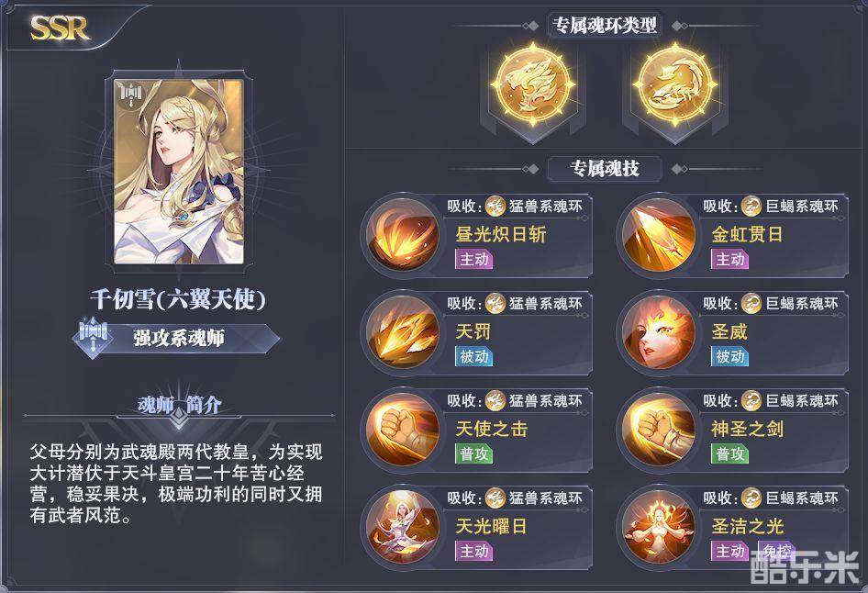This screenshot has width=868, height=593.
Task: Click the 免控 tag on 圣洁之光
Action: 776,551
